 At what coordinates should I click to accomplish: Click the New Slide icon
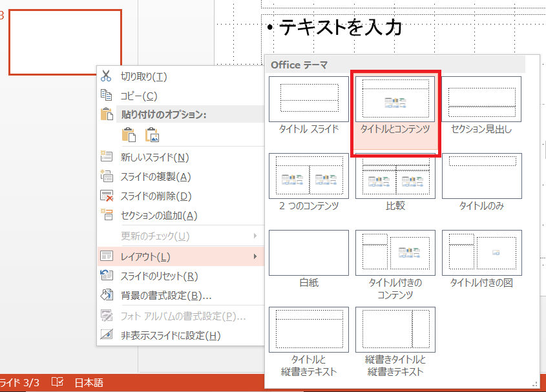point(106,156)
